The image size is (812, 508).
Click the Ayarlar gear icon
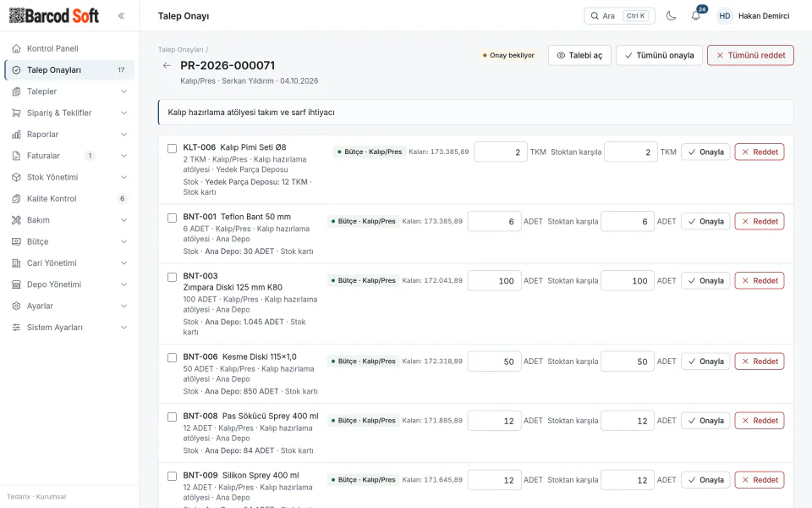(17, 306)
